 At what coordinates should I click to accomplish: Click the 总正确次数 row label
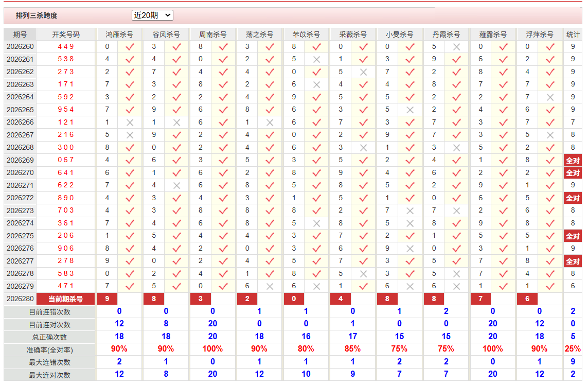coord(49,337)
